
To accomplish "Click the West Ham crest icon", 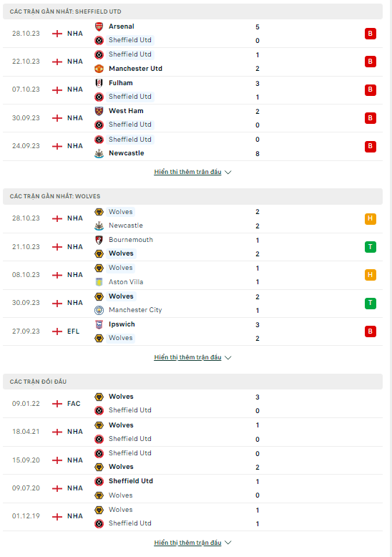I will click(x=99, y=111).
